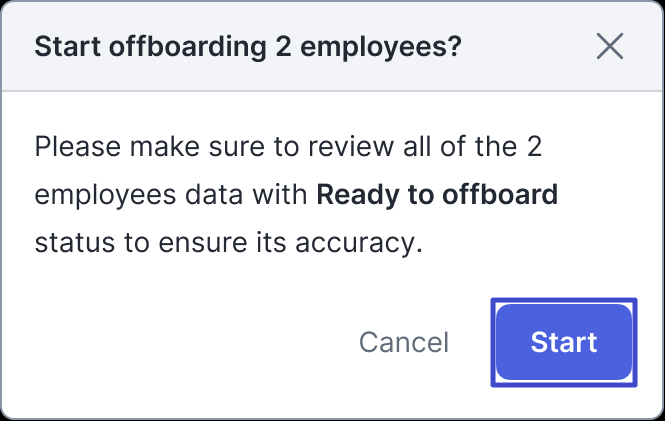Click the gray header bar of the dialog
Viewport: 665px width, 421px height.
click(x=332, y=46)
